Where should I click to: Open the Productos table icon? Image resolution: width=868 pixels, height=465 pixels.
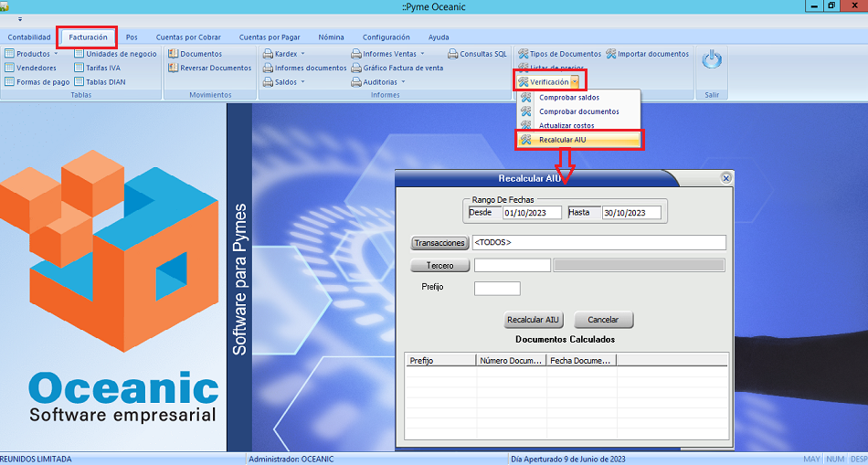tap(9, 54)
